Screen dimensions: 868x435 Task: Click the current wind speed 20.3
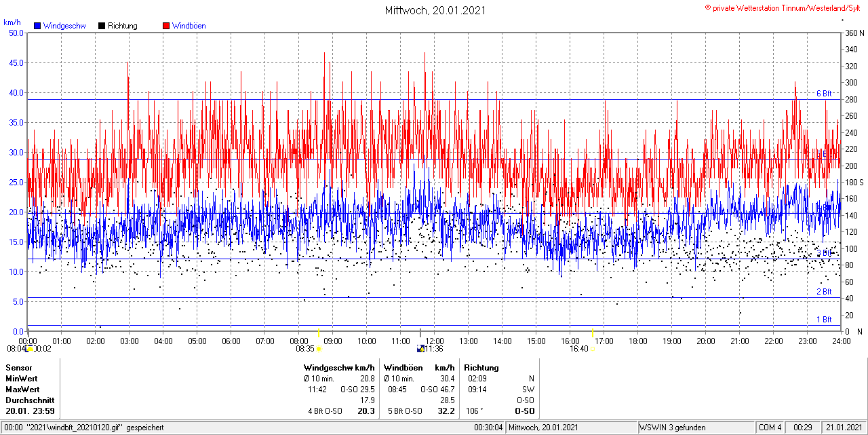[x=366, y=411]
